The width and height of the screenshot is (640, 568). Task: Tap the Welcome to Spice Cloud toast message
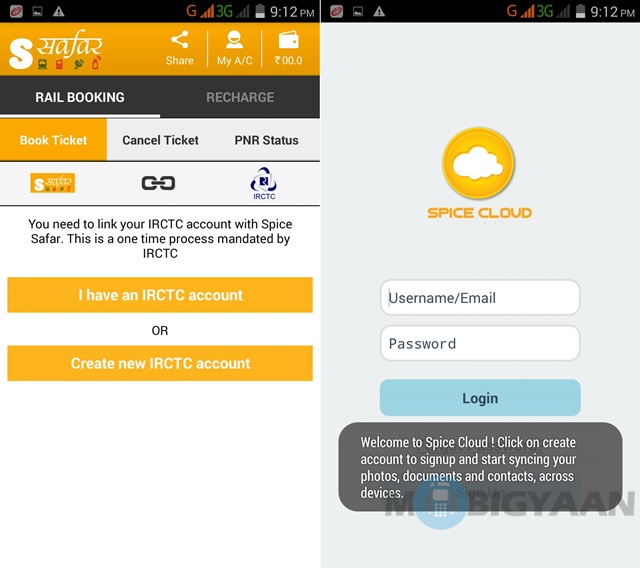[480, 467]
